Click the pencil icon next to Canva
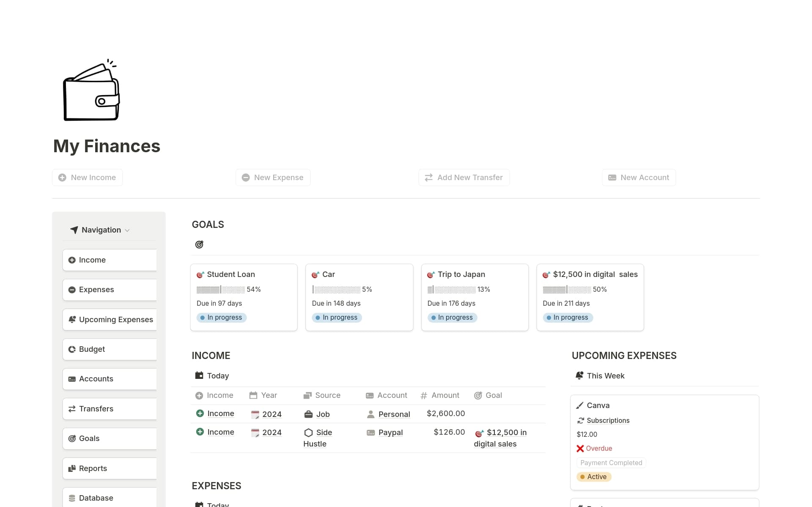 [581, 405]
